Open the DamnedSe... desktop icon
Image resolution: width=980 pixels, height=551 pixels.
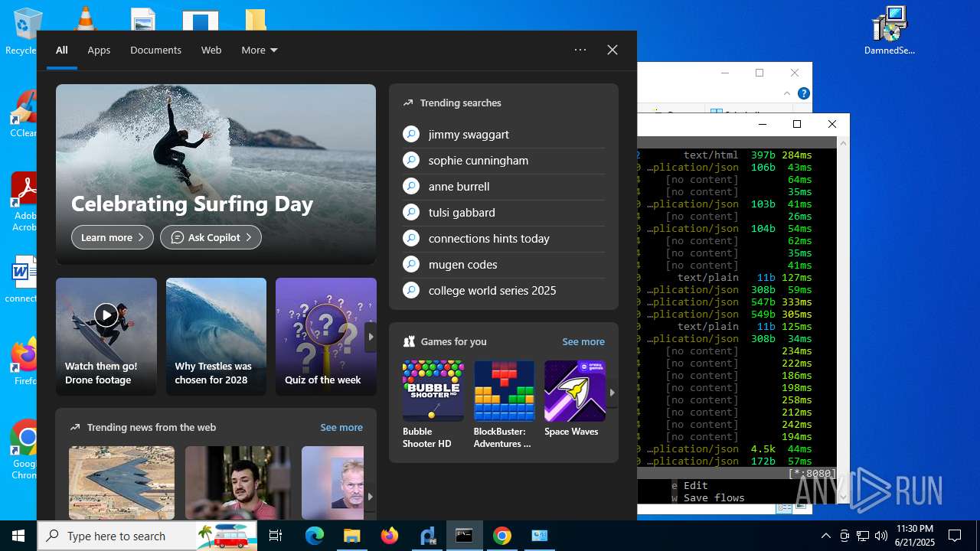[x=889, y=31]
